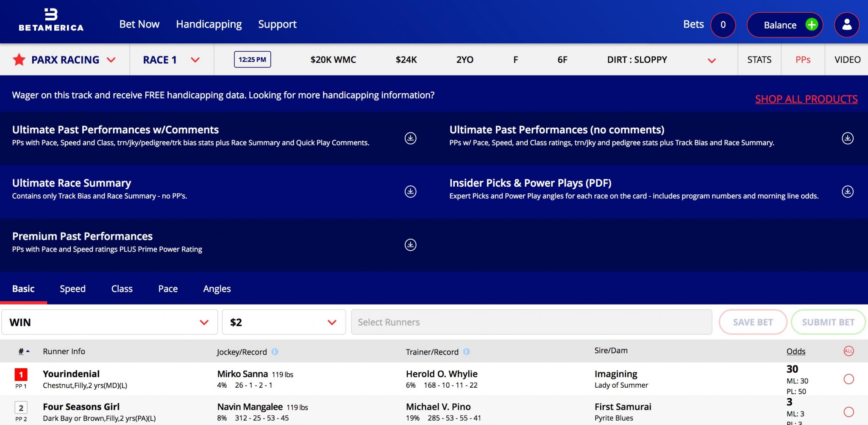Toggle the select ALL runners circle
This screenshot has height=425, width=868.
(849, 351)
